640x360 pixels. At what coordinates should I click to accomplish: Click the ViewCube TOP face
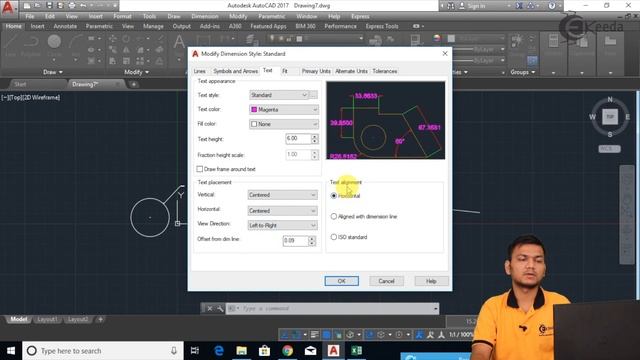pyautogui.click(x=610, y=117)
